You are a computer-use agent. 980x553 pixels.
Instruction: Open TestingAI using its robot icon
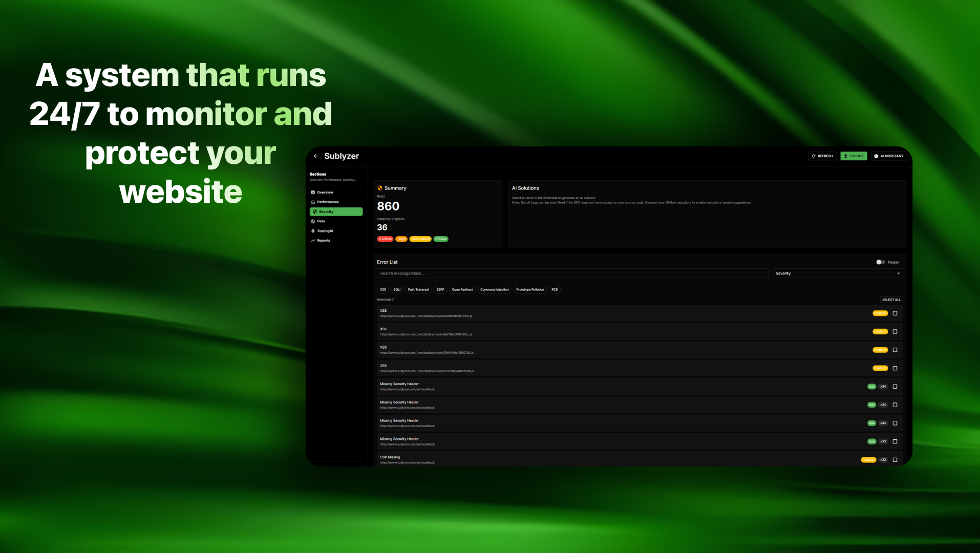(x=313, y=231)
